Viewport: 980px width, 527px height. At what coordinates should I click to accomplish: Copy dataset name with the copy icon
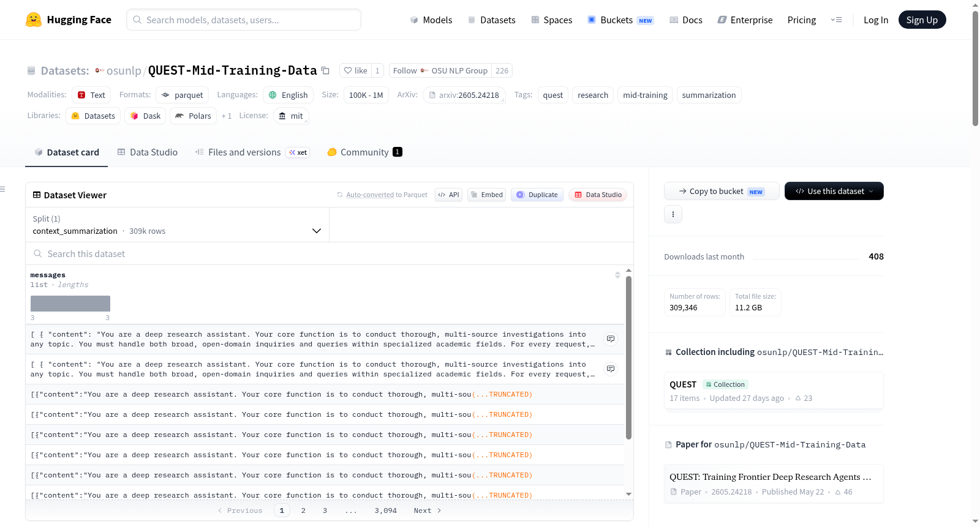pyautogui.click(x=326, y=71)
